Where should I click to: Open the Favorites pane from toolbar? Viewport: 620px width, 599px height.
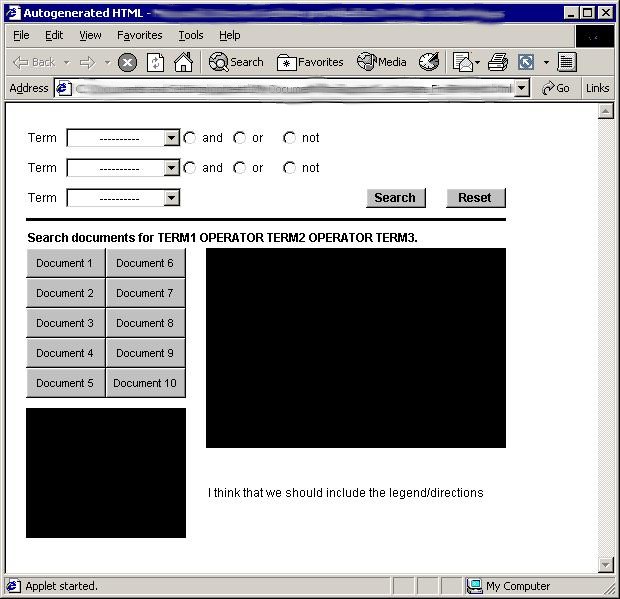click(310, 62)
